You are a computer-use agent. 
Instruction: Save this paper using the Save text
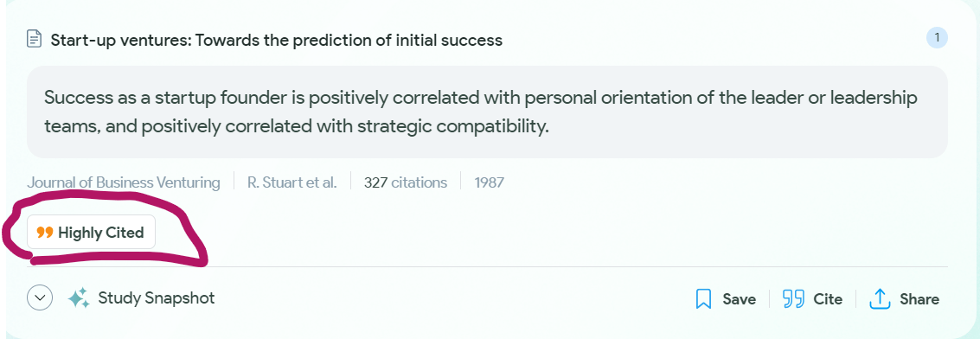tap(740, 299)
